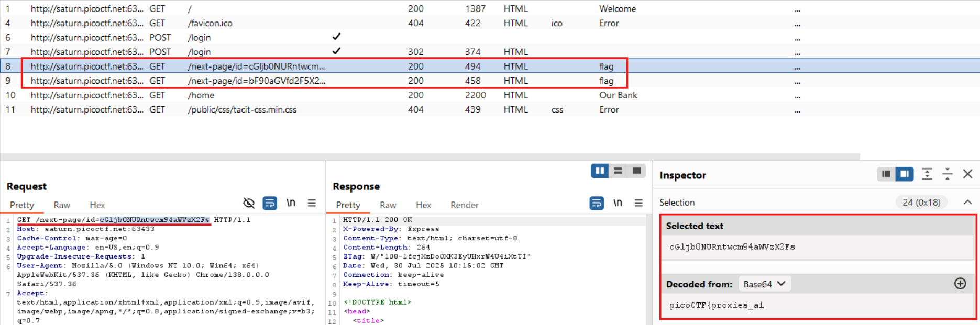
Task: Open the Render tab in Response
Action: 464,205
